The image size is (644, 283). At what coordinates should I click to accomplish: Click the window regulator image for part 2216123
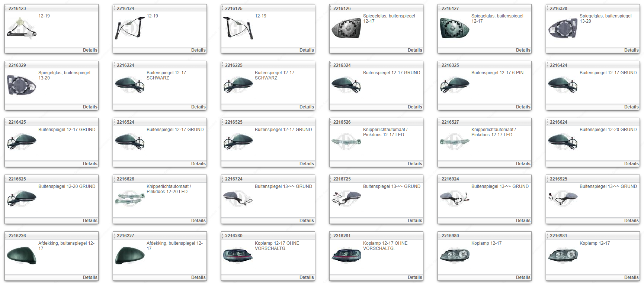pyautogui.click(x=22, y=29)
